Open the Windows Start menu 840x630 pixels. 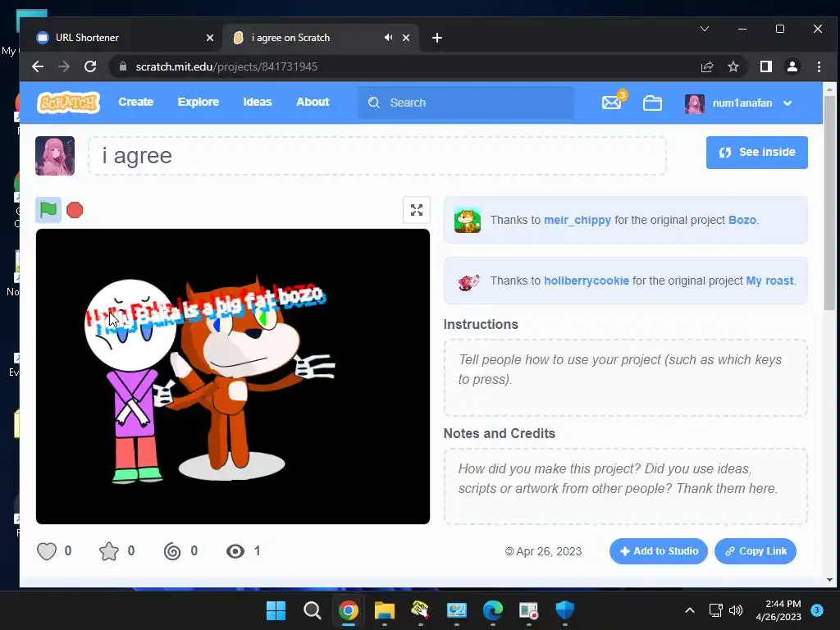tap(276, 610)
